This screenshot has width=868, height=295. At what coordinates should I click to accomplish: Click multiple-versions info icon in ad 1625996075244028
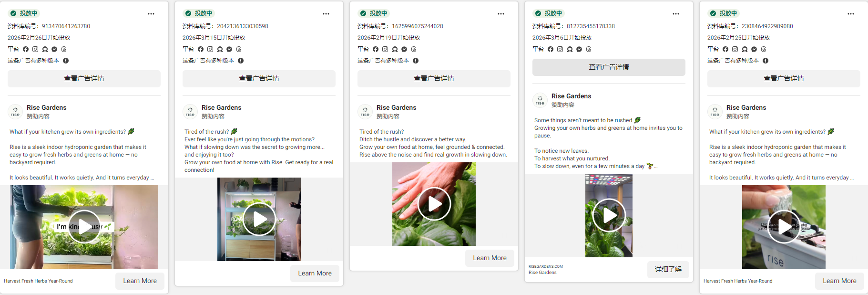(416, 61)
